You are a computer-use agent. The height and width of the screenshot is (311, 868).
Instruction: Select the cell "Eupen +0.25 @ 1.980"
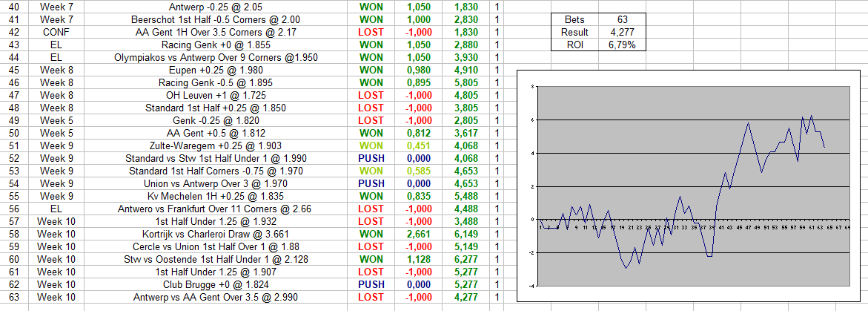216,70
